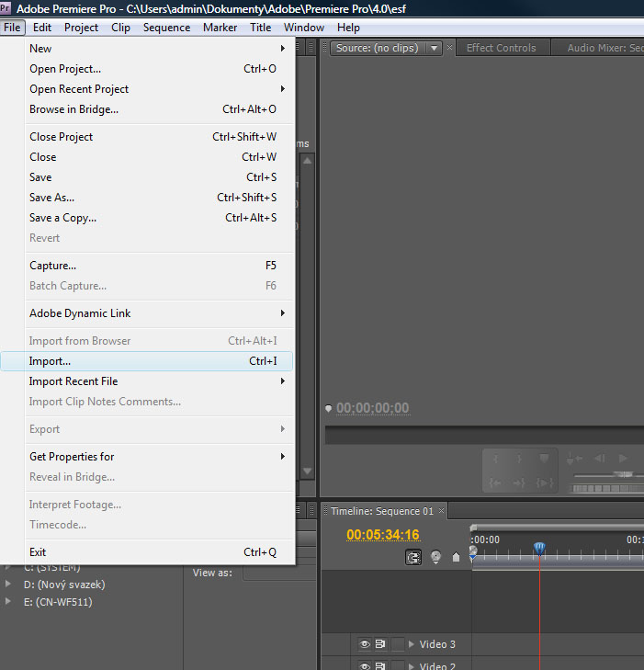Click Go to Previous Marker in Source monitor
The width and height of the screenshot is (644, 670).
(x=574, y=459)
